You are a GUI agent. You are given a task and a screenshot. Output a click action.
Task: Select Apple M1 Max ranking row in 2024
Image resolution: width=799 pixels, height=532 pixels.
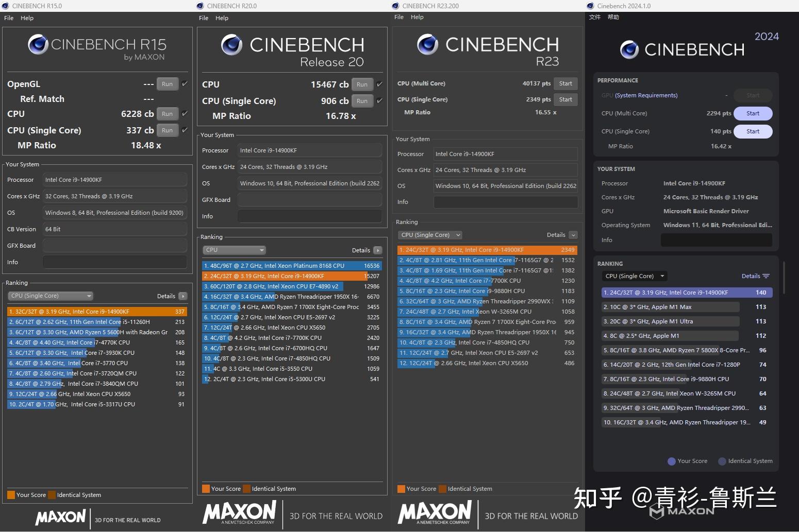pos(687,307)
